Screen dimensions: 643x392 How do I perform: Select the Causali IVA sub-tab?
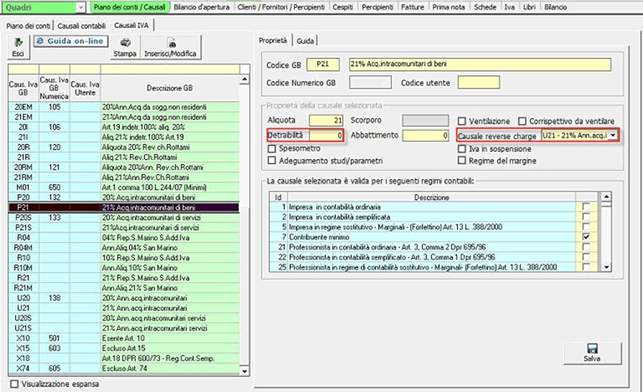(x=131, y=25)
